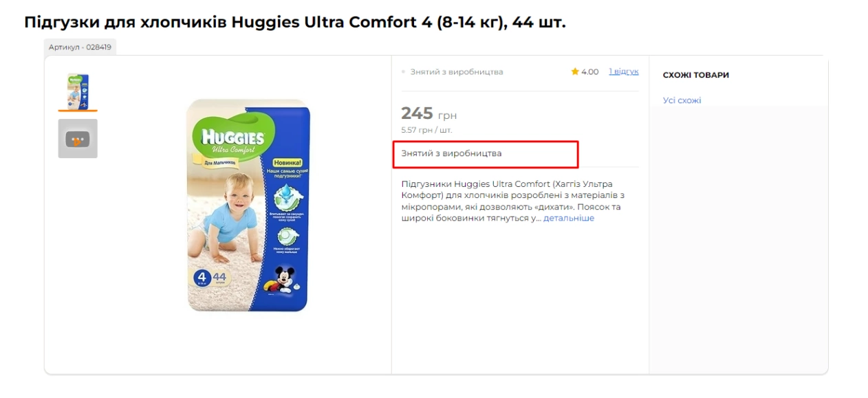Screen dimensions: 868x398
Task: Click the 245 грн price
Action: 429,113
